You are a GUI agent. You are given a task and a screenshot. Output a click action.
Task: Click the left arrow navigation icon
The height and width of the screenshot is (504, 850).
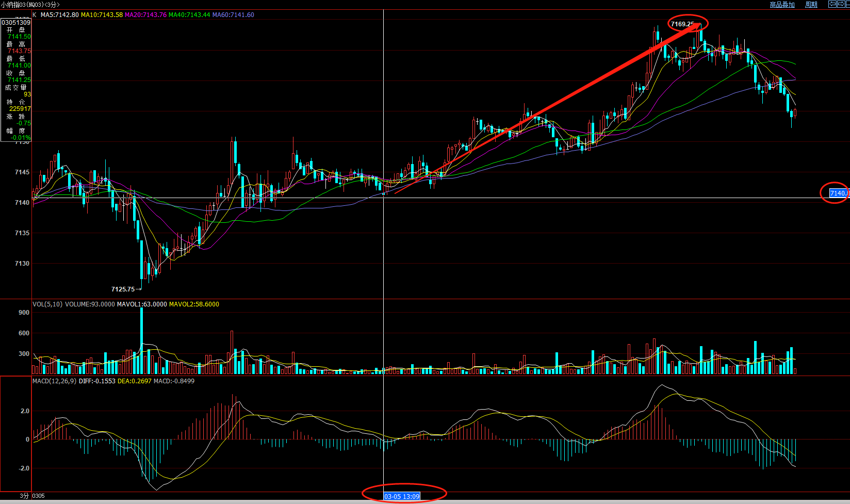pyautogui.click(x=832, y=4)
